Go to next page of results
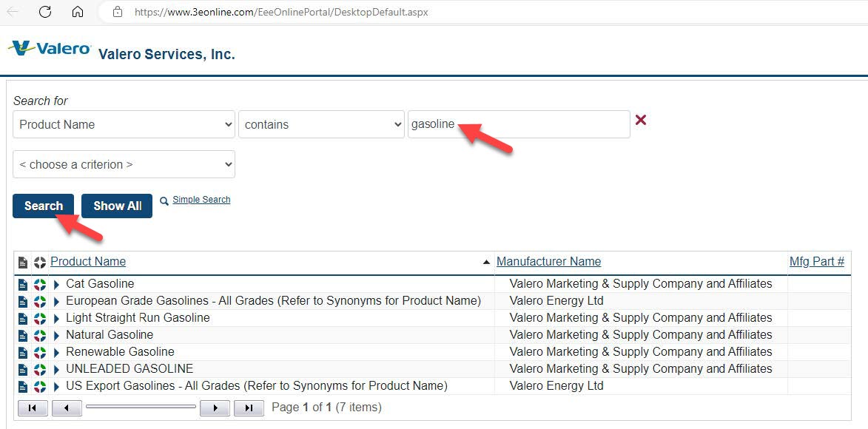The width and height of the screenshot is (868, 429). tap(215, 408)
